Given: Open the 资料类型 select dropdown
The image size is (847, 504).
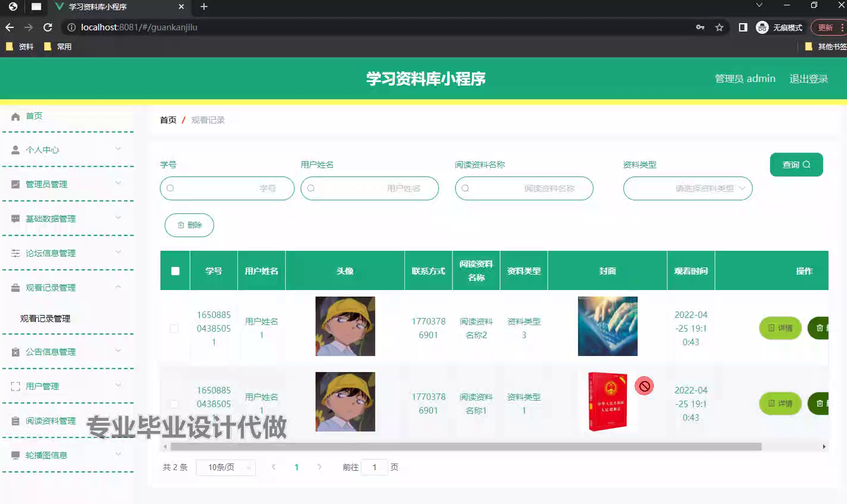Looking at the screenshot, I should (688, 188).
